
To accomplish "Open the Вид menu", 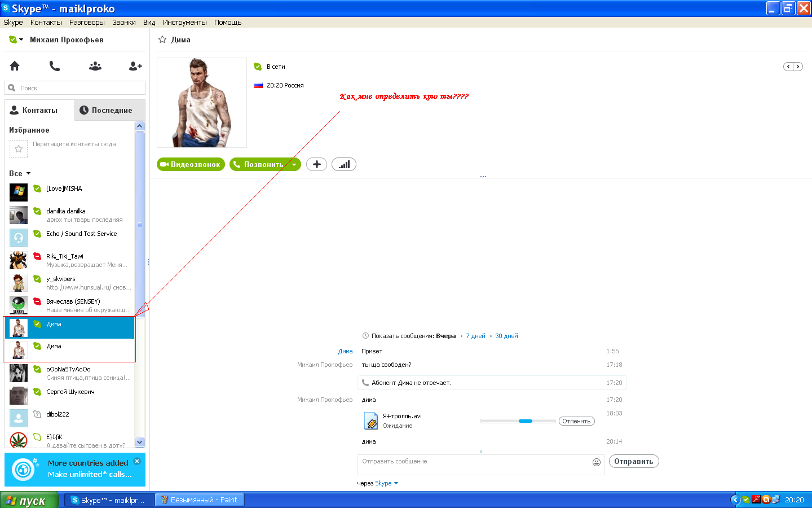I will point(149,23).
